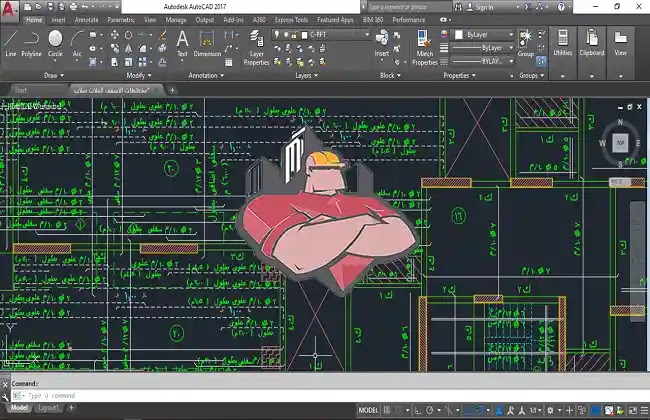Click the navigation bar on the viewport's right edge
This screenshot has height=420, width=650.
click(638, 261)
